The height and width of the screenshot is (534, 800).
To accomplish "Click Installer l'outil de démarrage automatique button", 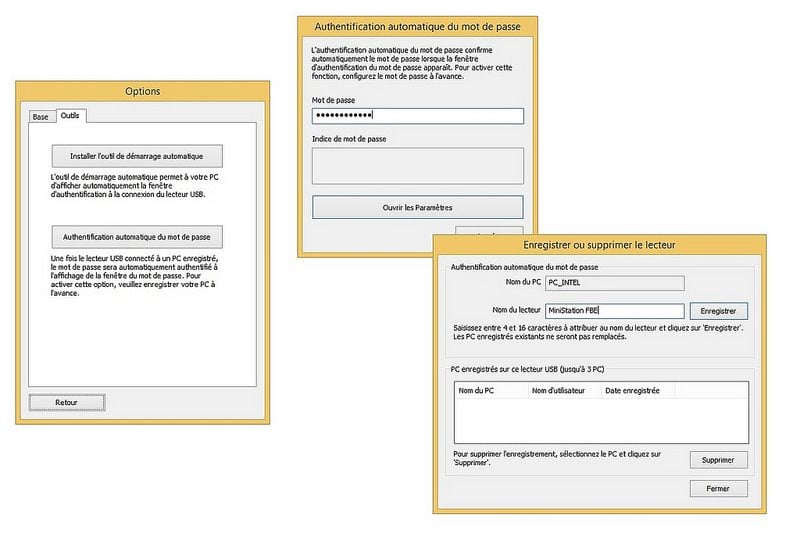I will (x=137, y=156).
